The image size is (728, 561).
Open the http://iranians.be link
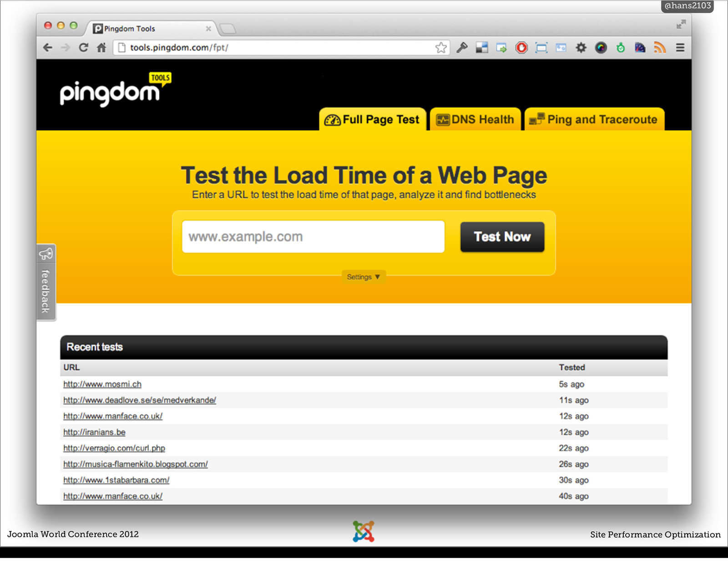click(x=94, y=432)
